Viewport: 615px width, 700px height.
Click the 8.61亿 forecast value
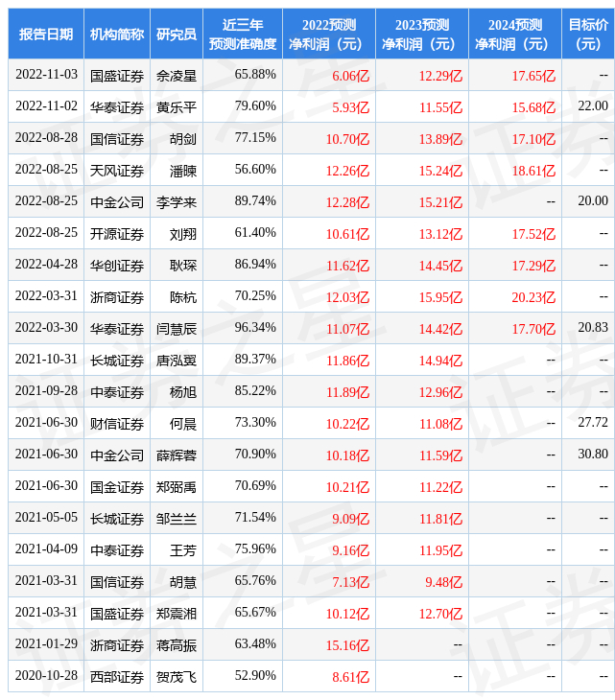tap(350, 678)
